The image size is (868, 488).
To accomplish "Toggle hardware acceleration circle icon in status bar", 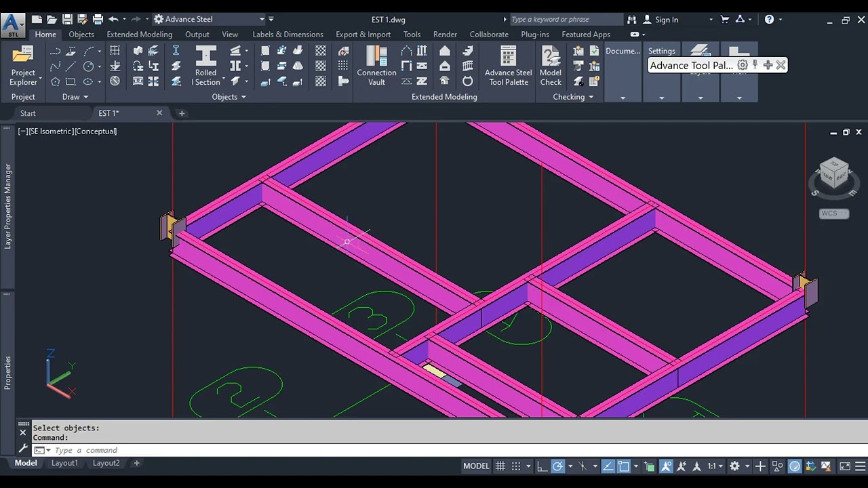I will (x=795, y=466).
